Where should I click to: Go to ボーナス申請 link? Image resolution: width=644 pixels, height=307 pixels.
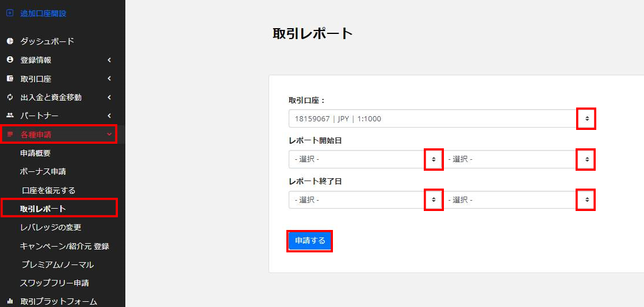click(x=43, y=171)
